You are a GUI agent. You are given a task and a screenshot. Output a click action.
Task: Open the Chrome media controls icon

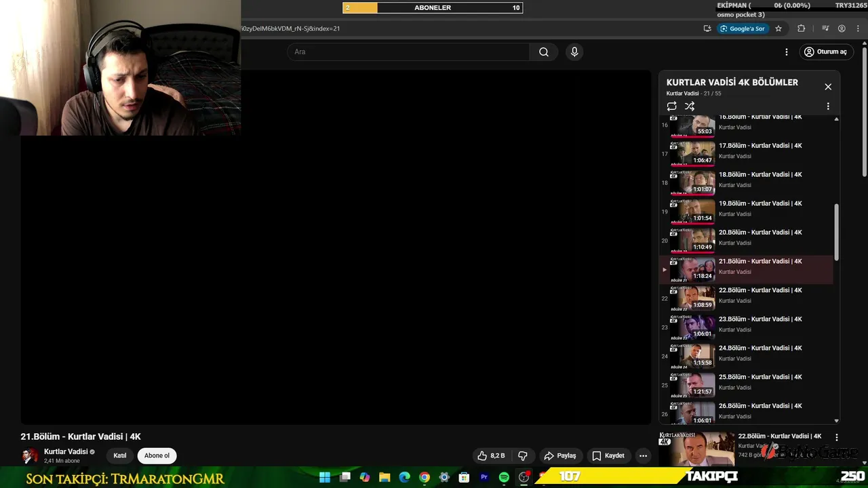[825, 28]
